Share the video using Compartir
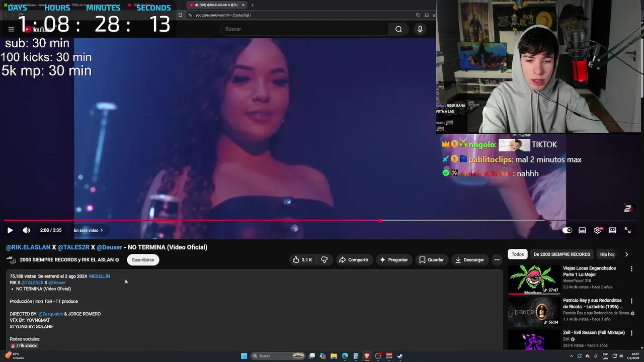The width and height of the screenshot is (644, 362). 354,260
